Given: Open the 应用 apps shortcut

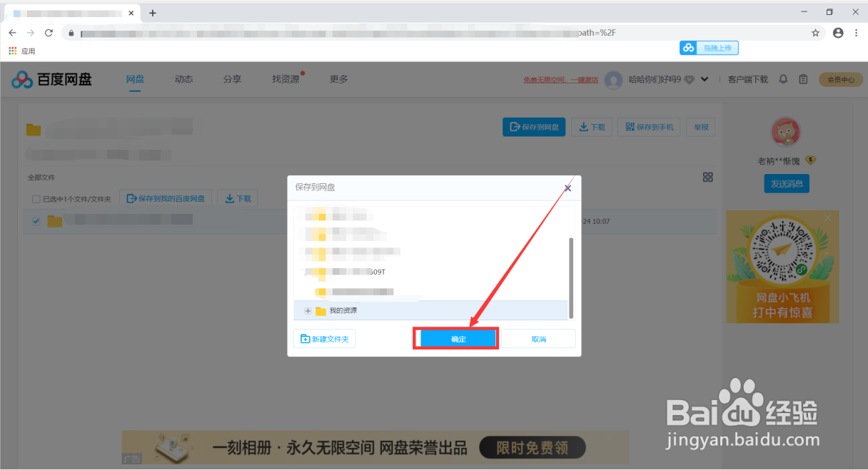Looking at the screenshot, I should click(x=21, y=51).
